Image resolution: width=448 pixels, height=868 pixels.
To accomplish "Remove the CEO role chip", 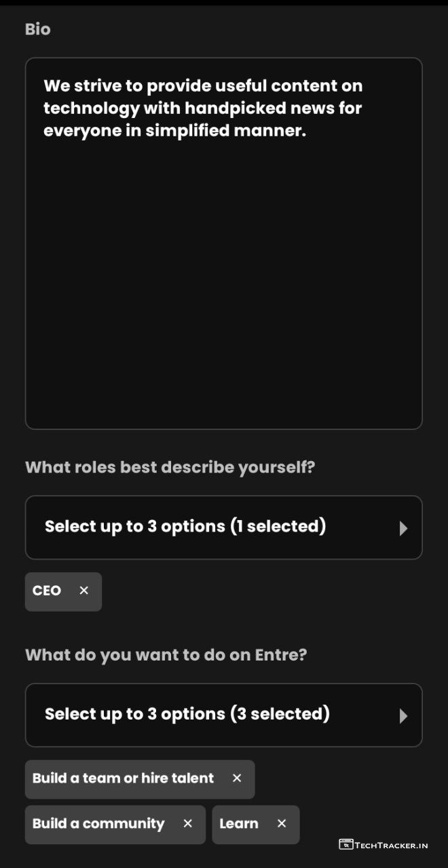I will tap(84, 591).
